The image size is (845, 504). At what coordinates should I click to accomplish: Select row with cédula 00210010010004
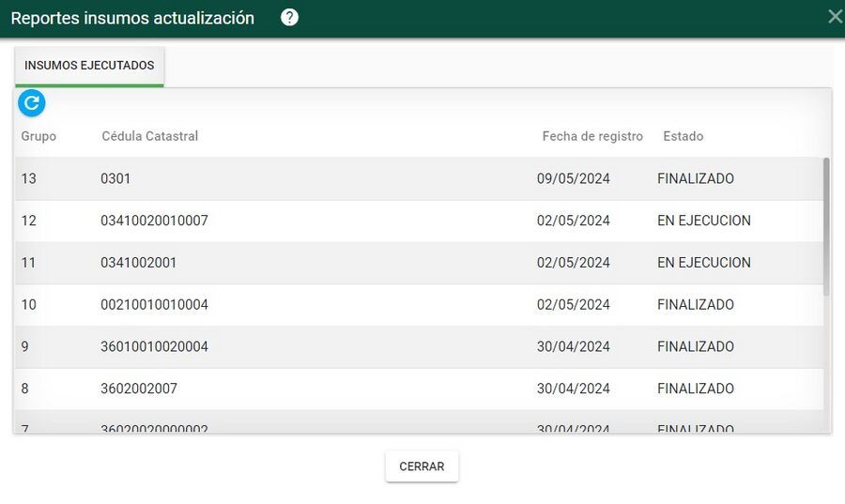pos(419,305)
